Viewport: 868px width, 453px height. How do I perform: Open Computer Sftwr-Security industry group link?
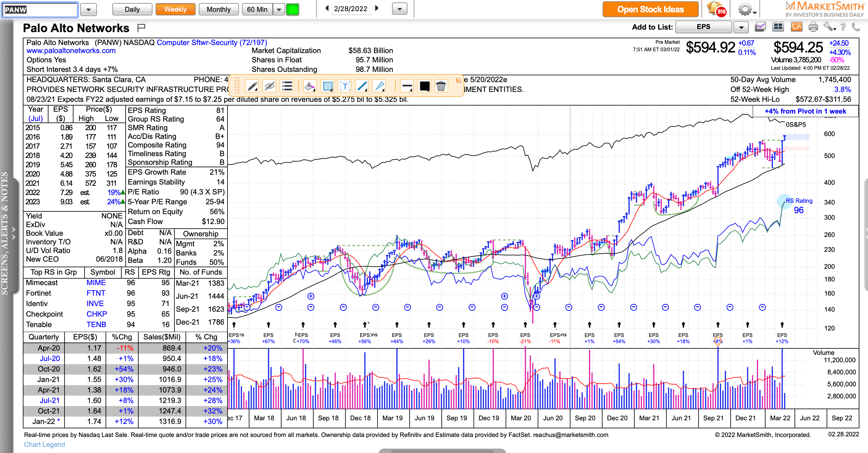pyautogui.click(x=212, y=43)
